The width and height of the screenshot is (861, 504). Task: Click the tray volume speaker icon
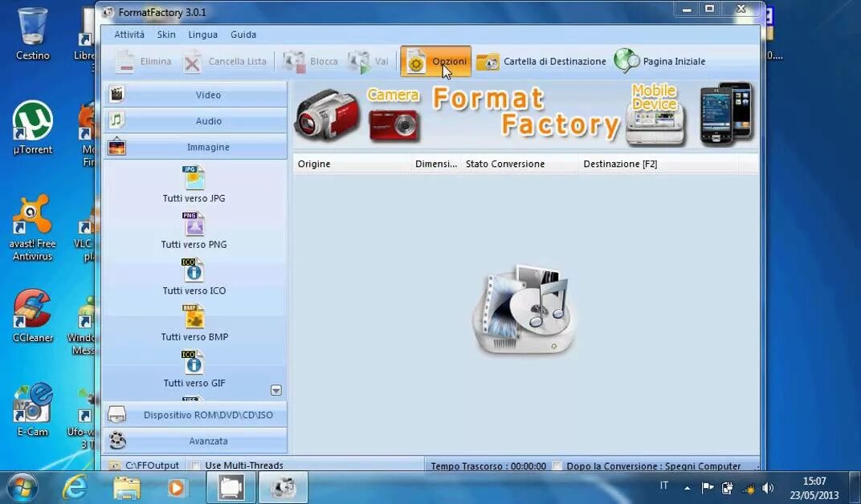768,487
